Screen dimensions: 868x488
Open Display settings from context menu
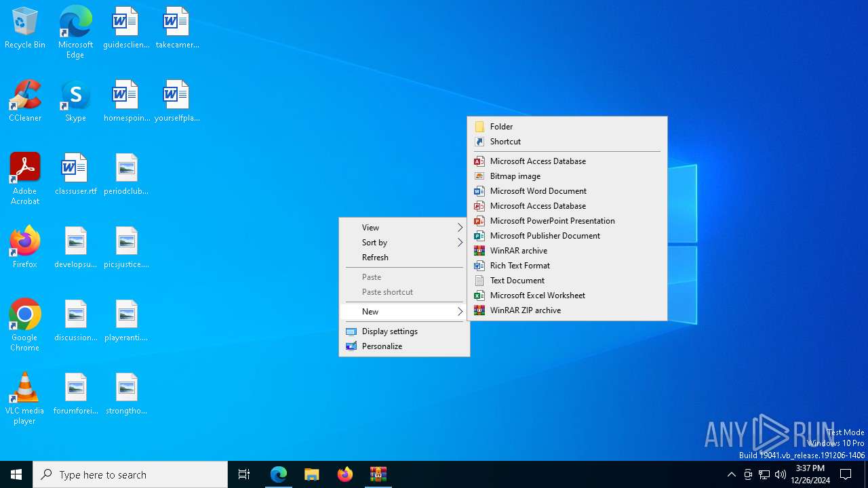[x=404, y=331]
